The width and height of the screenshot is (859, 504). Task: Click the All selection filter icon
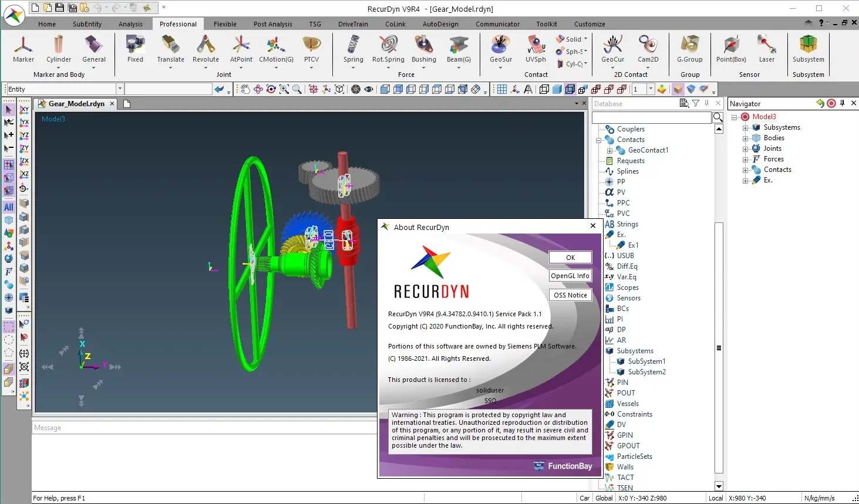[9, 207]
